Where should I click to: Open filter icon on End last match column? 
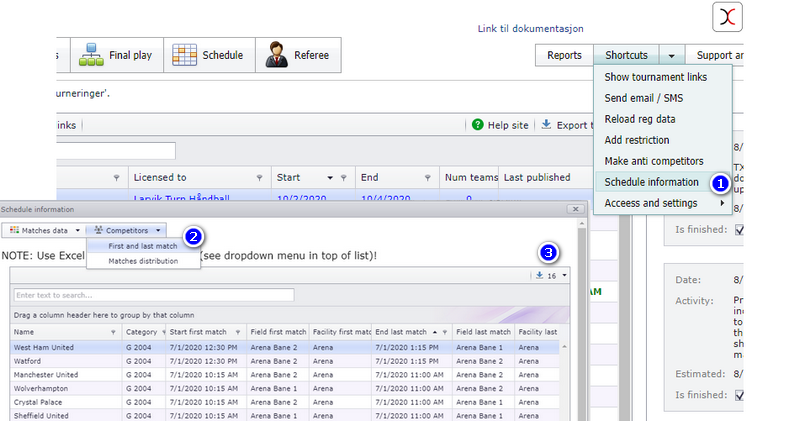(x=444, y=332)
